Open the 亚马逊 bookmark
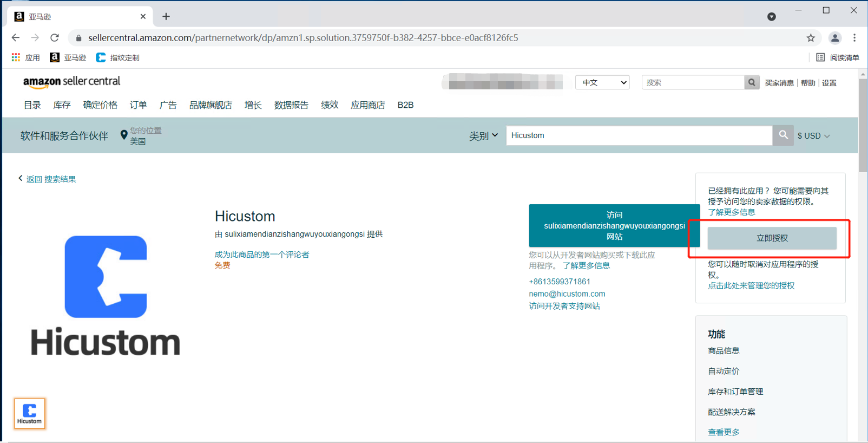The height and width of the screenshot is (443, 868). 68,57
